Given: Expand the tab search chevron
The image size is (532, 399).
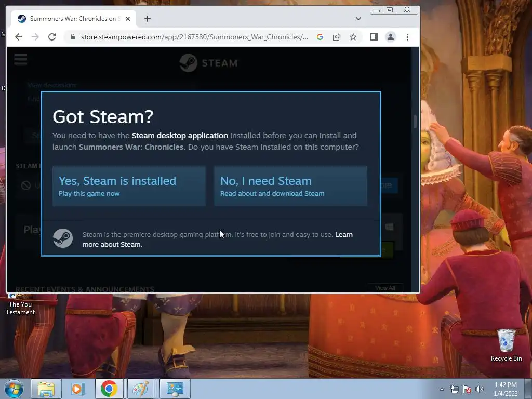Looking at the screenshot, I should (x=358, y=19).
